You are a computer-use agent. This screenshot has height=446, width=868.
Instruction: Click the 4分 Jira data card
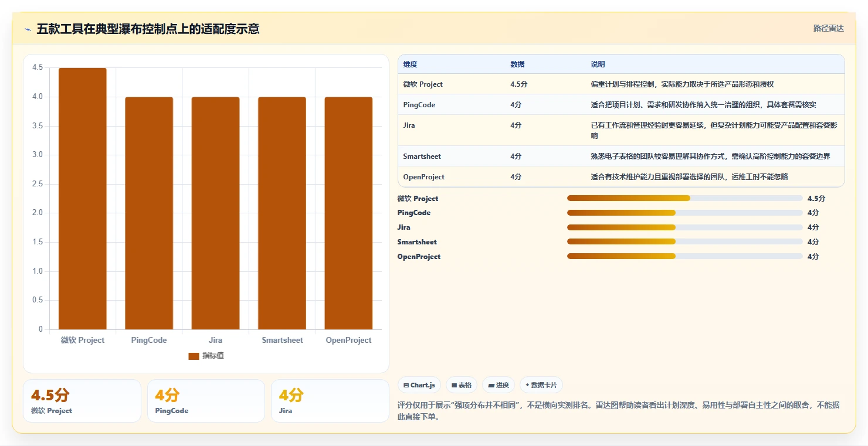330,401
